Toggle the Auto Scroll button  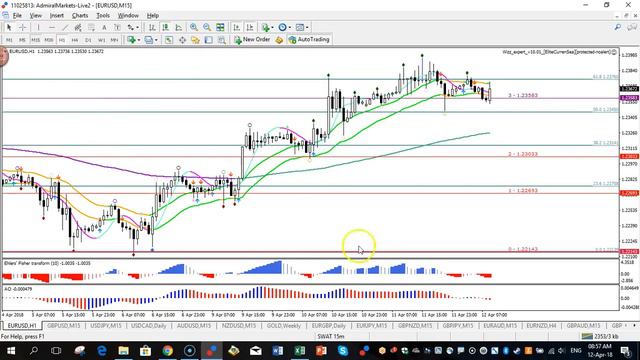pyautogui.click(x=236, y=27)
